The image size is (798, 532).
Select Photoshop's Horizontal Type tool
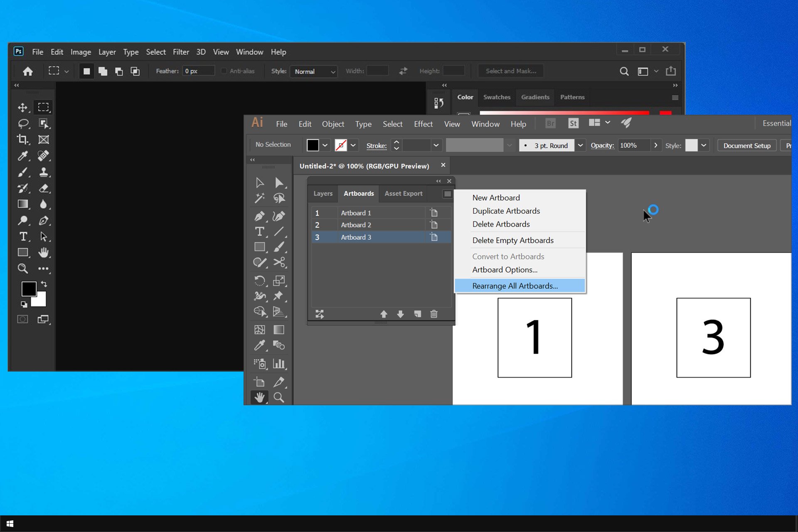(23, 236)
